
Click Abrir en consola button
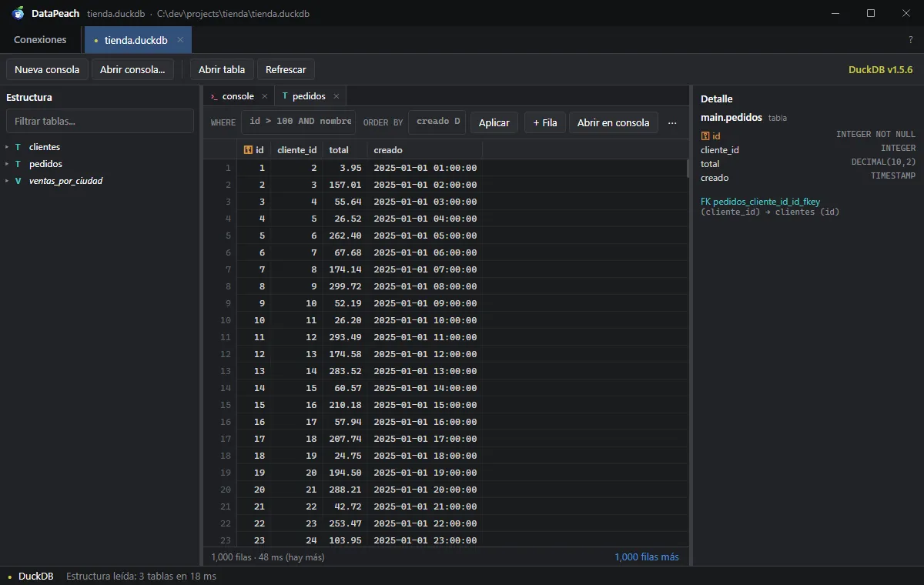[x=614, y=122]
